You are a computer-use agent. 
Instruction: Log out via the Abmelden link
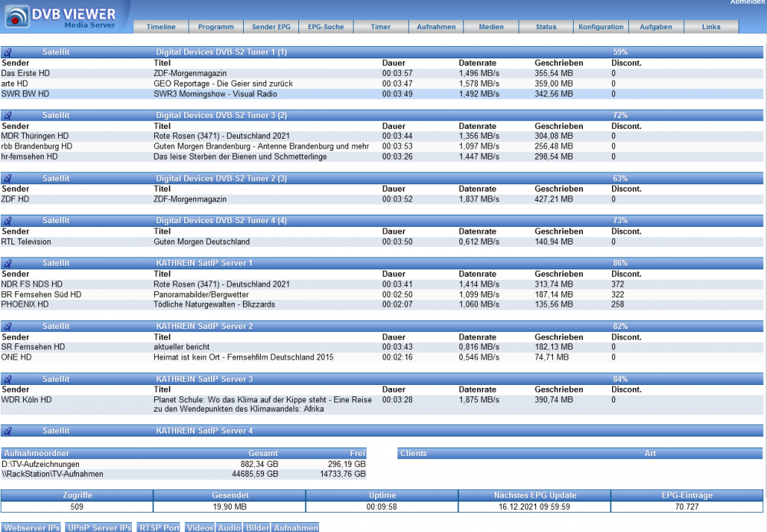coord(747,3)
